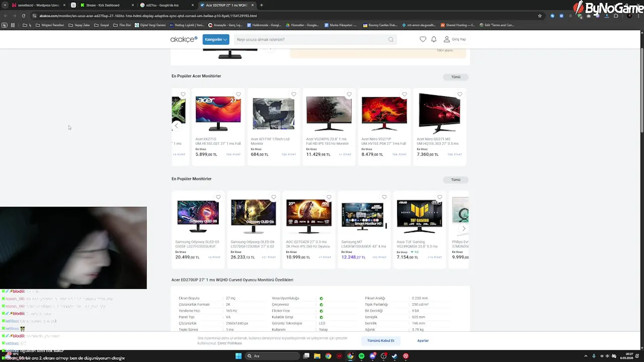The width and height of the screenshot is (644, 362).
Task: Run search with the magnifier icon
Action: (x=391, y=39)
